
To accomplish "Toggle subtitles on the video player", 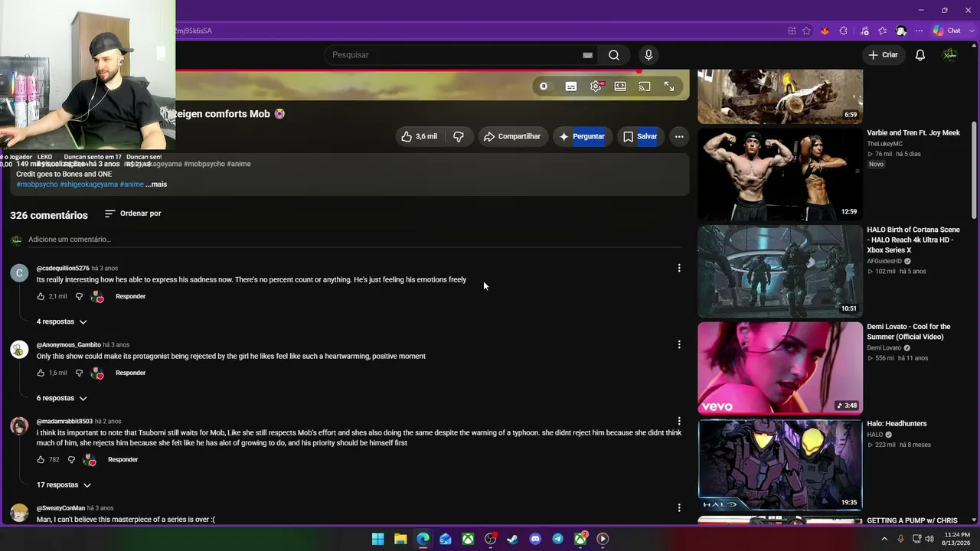I will (x=571, y=86).
